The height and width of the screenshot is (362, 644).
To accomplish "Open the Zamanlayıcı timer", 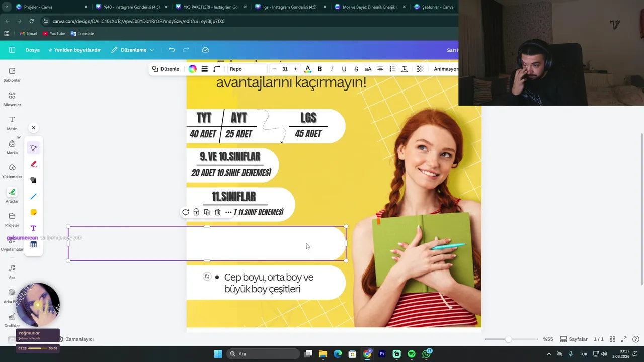I will click(x=75, y=339).
